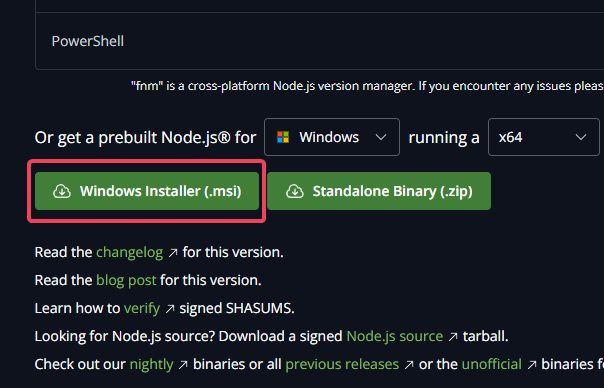Screen dimensions: 604x388
Task: Open the x64 architecture dropdown
Action: [x=544, y=137]
